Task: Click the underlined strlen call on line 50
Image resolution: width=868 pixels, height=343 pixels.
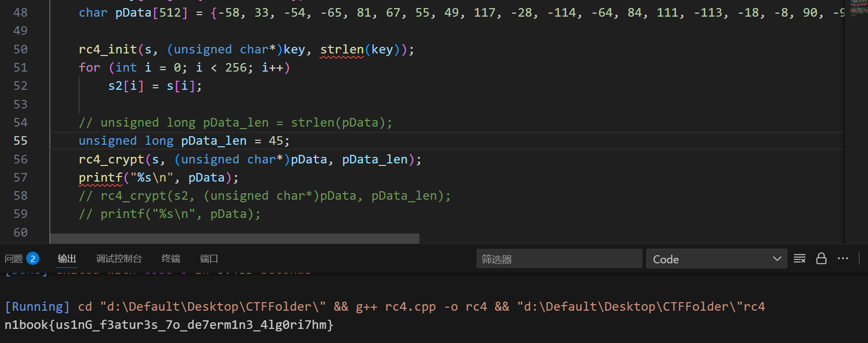Action: coord(342,49)
